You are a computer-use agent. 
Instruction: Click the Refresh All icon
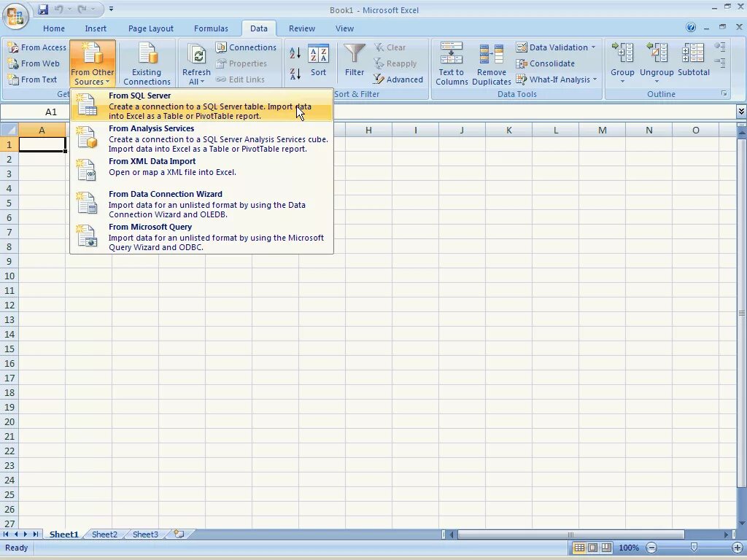coord(196,55)
